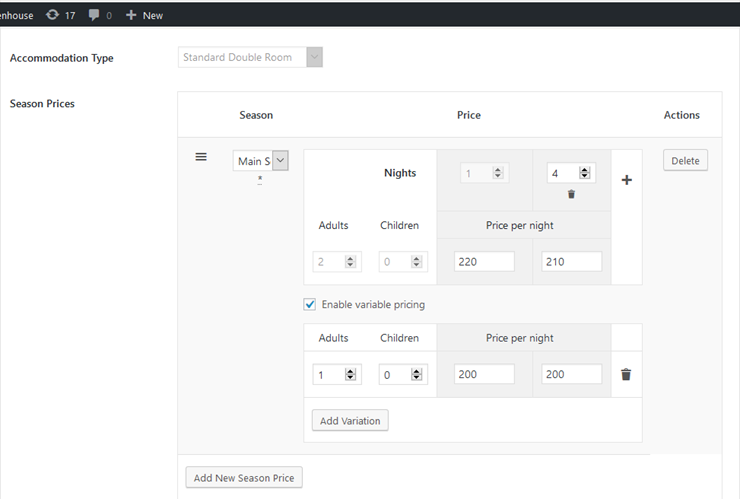Edit the second 200 variation price field
This screenshot has width=740, height=499.
pyautogui.click(x=572, y=374)
